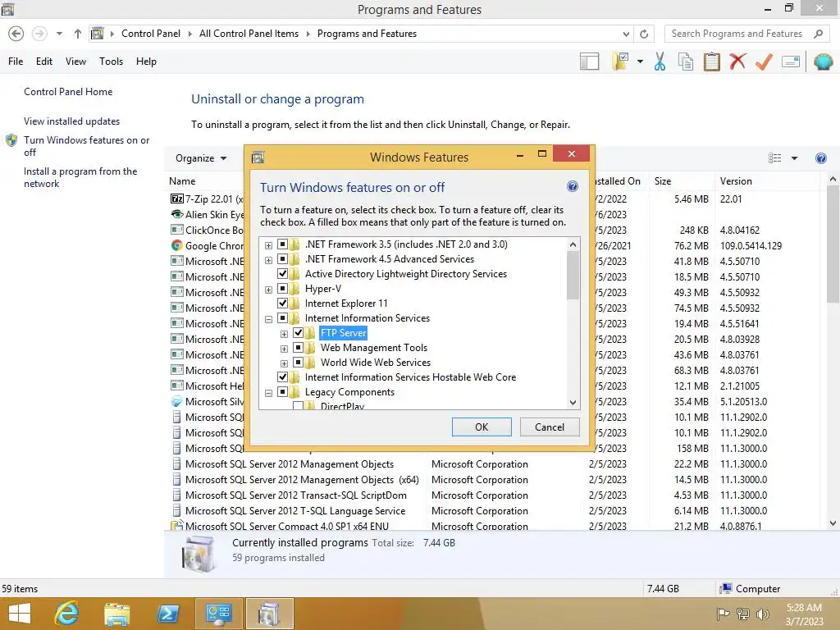The image size is (840, 630).
Task: Click the volume speaker tray icon
Action: tap(763, 614)
